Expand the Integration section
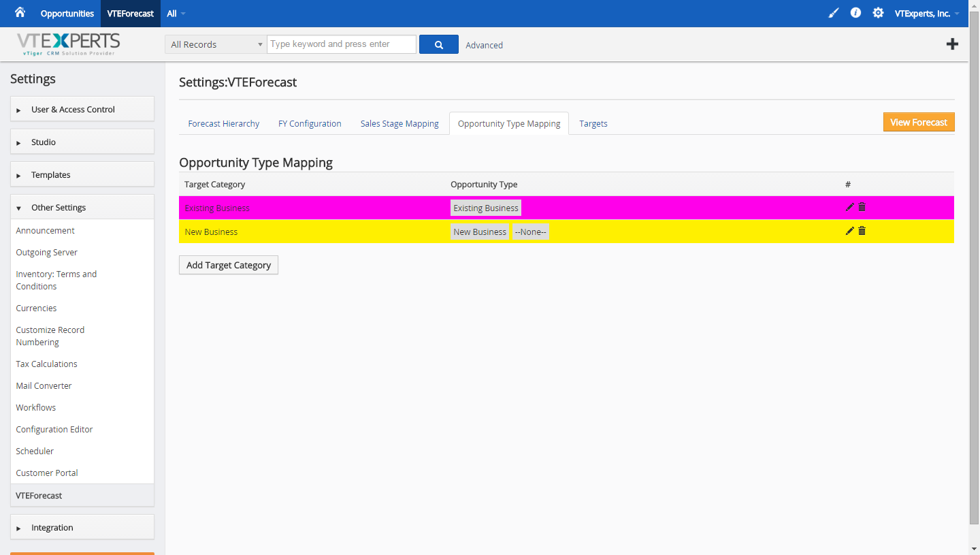The height and width of the screenshot is (555, 980). click(82, 527)
